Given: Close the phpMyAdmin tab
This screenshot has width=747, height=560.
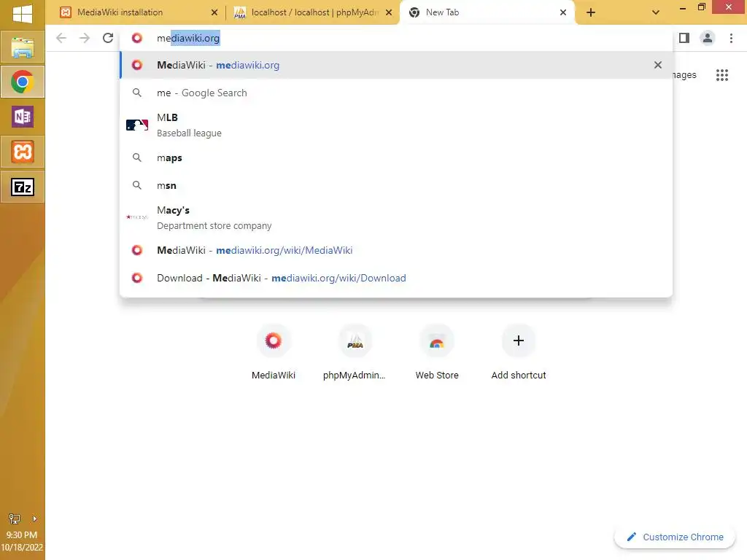Looking at the screenshot, I should (x=389, y=12).
